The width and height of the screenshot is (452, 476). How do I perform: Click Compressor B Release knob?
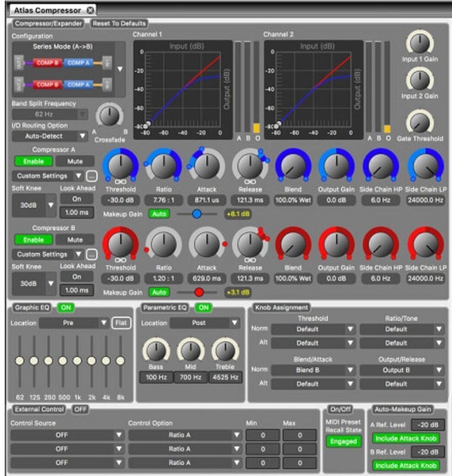(250, 243)
